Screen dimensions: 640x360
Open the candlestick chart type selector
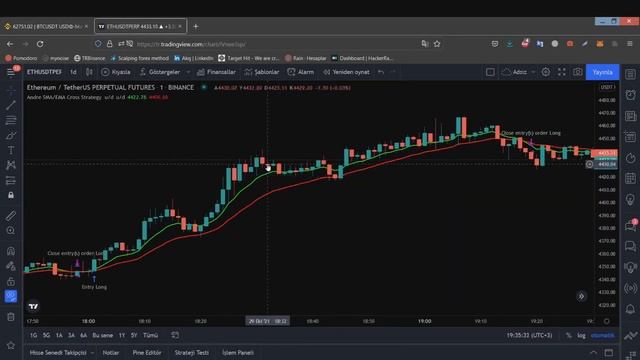click(89, 72)
